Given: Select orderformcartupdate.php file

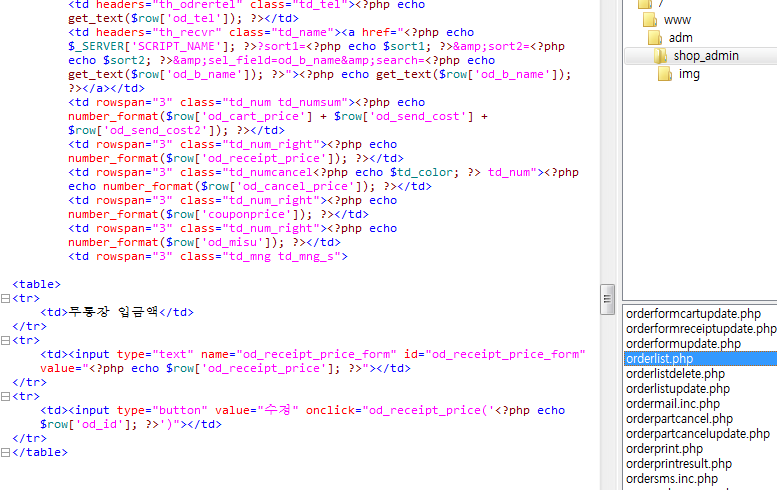Looking at the screenshot, I should click(693, 314).
